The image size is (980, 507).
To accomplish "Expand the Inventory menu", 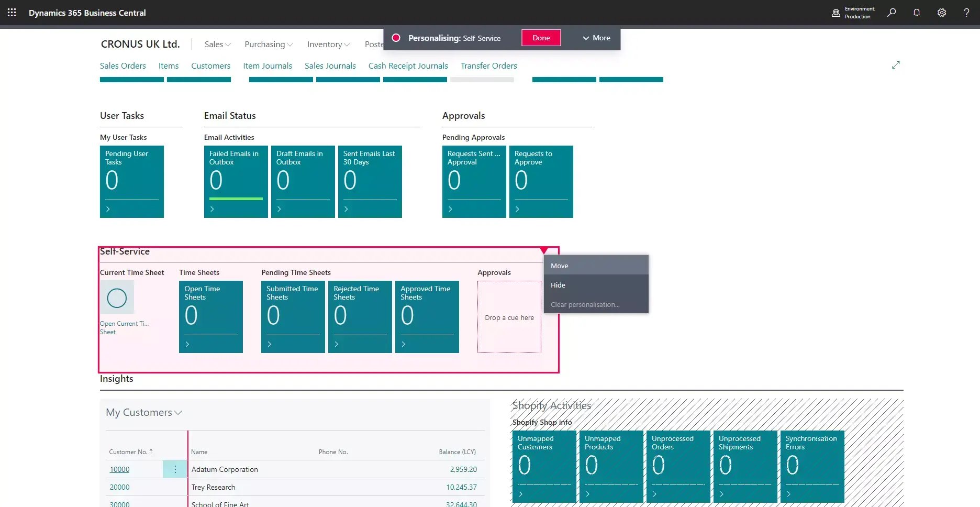I will [328, 45].
